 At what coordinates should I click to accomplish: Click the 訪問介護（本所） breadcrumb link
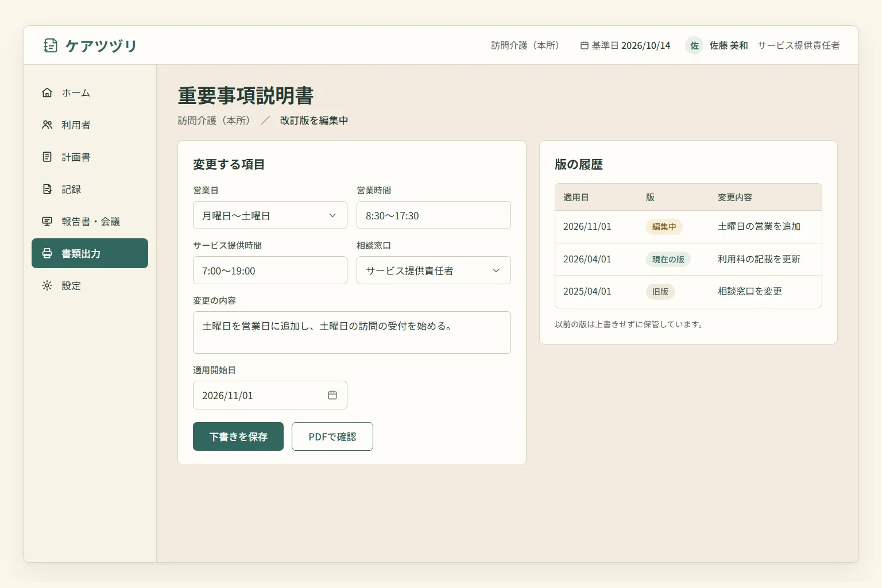click(214, 121)
